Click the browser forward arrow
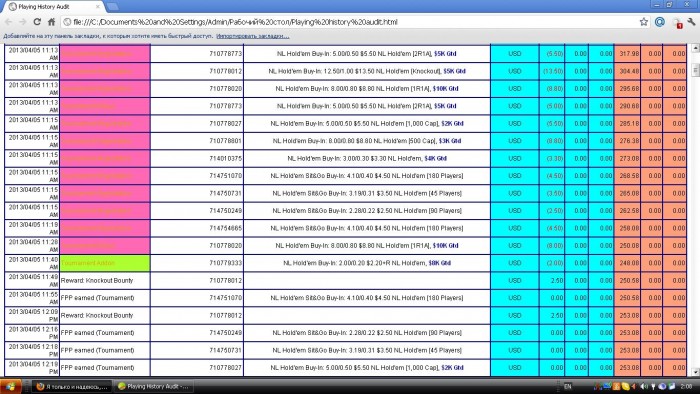Image resolution: width=700 pixels, height=394 pixels. click(x=22, y=22)
